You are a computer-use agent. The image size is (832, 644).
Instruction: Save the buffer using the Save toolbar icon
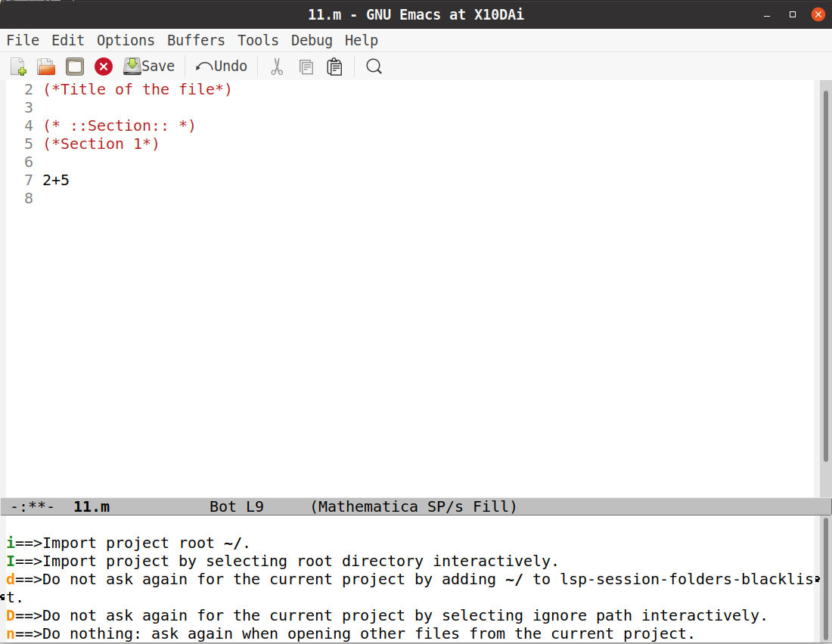[148, 67]
